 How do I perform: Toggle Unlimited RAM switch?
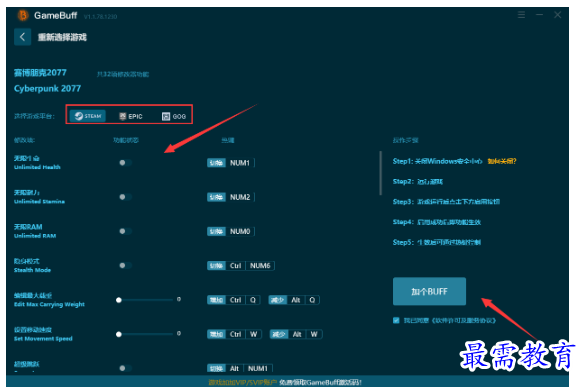tap(125, 231)
